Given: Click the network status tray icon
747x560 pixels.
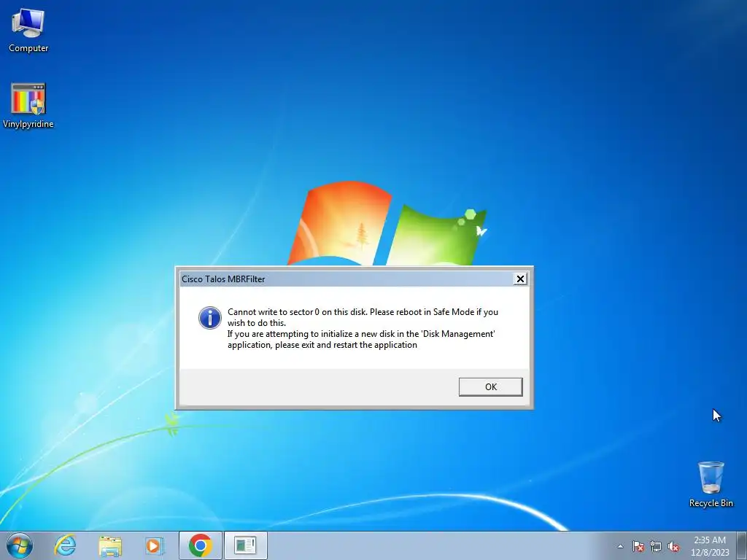Looking at the screenshot, I should point(656,546).
